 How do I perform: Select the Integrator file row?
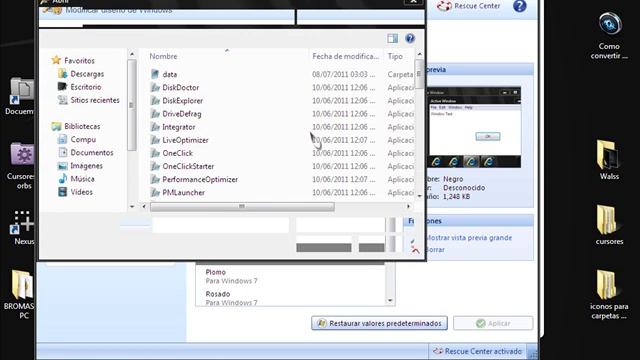coord(282,127)
